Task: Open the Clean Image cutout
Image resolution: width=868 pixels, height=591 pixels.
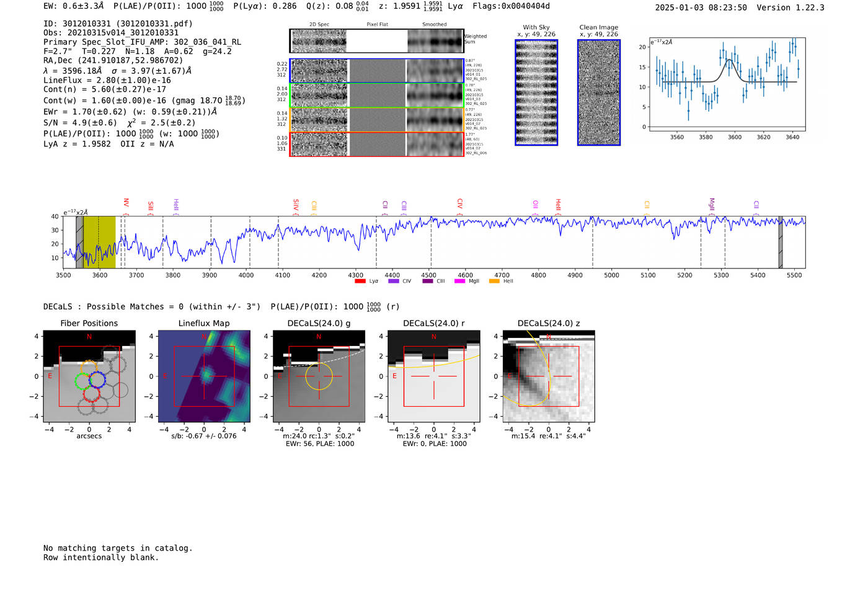Action: [x=599, y=92]
